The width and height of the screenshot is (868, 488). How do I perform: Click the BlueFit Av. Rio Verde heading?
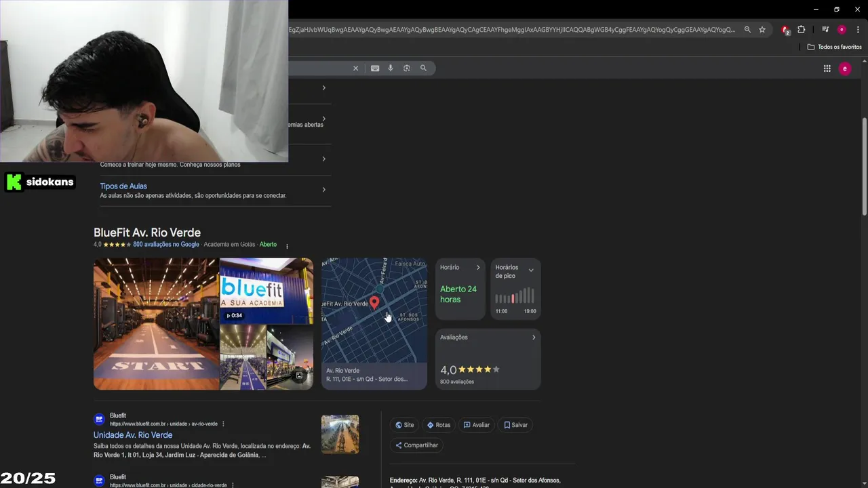click(147, 232)
